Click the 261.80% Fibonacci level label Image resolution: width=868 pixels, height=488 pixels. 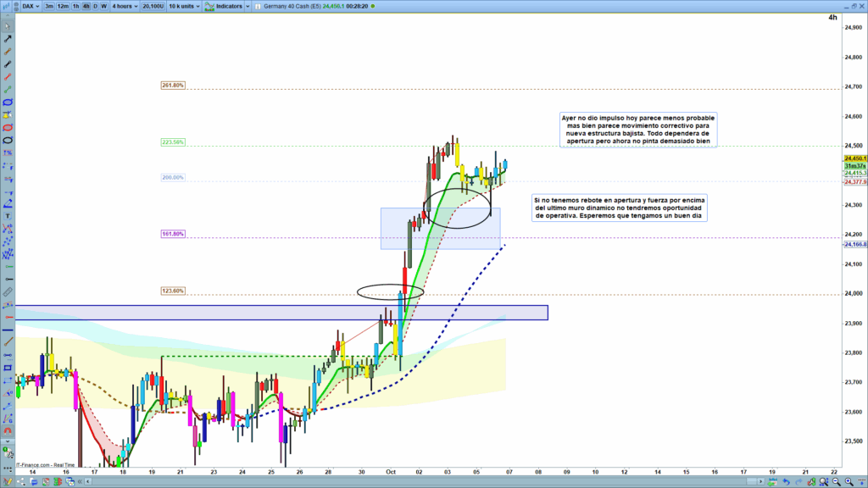click(x=172, y=86)
